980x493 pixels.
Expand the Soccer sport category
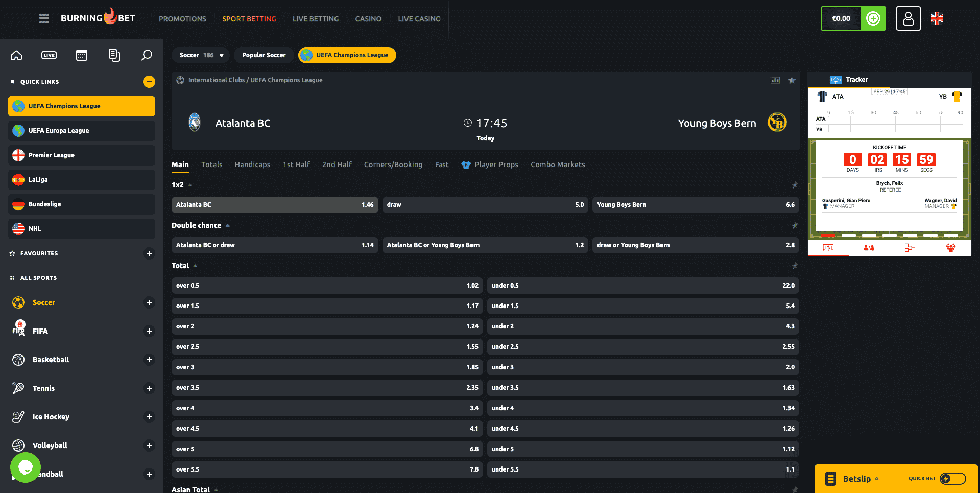(149, 302)
